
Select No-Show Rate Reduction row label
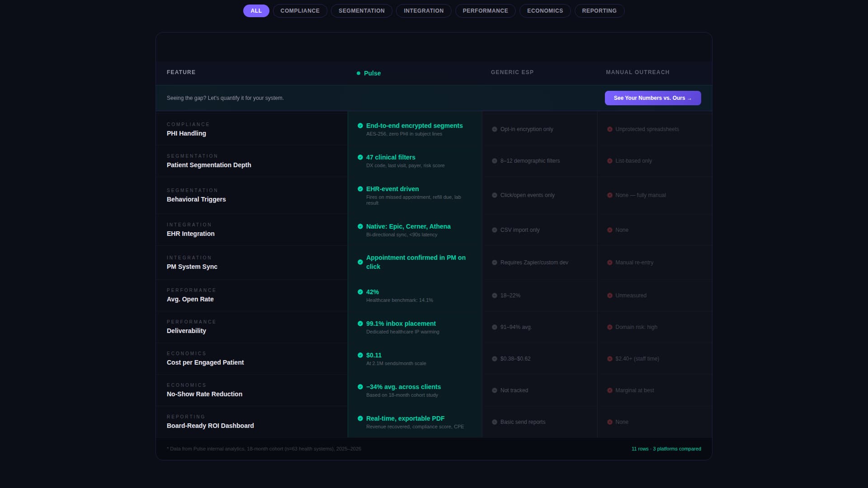[x=204, y=394]
